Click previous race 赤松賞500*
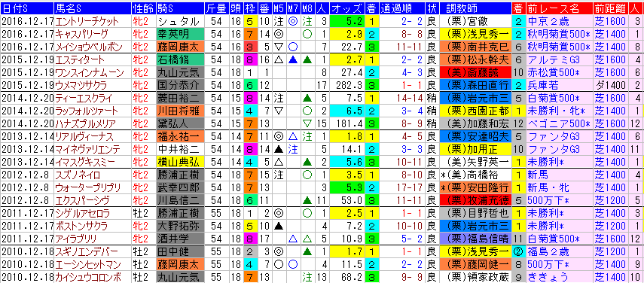Image resolution: width=644 pixels, height=283 pixels. point(553,72)
